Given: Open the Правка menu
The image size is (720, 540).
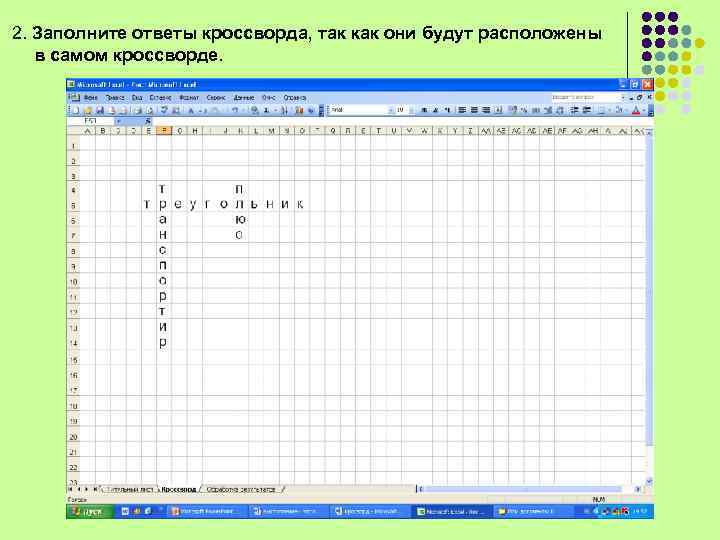Looking at the screenshot, I should [x=115, y=98].
